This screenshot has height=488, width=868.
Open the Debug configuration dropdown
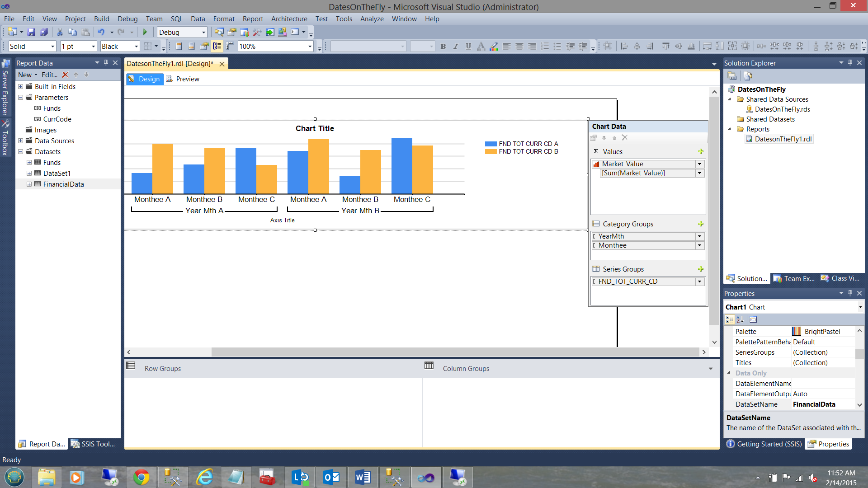[203, 33]
